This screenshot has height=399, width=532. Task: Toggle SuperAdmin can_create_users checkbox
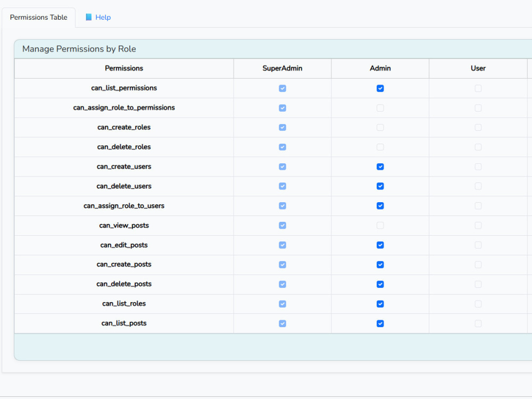[282, 167]
